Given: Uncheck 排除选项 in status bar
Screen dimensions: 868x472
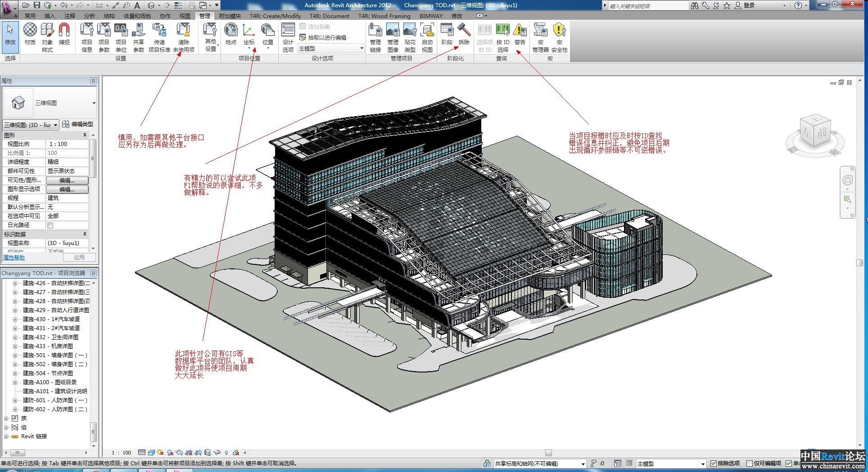Looking at the screenshot, I should point(714,463).
